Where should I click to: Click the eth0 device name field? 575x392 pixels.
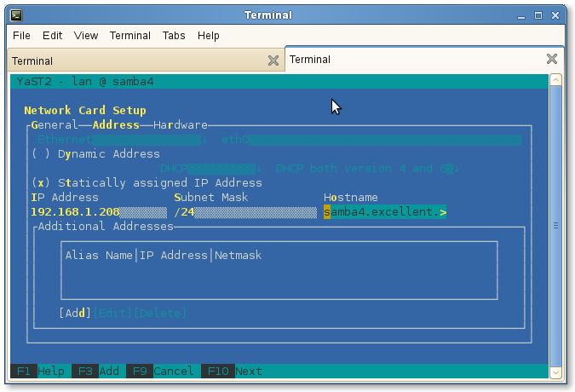pos(371,140)
